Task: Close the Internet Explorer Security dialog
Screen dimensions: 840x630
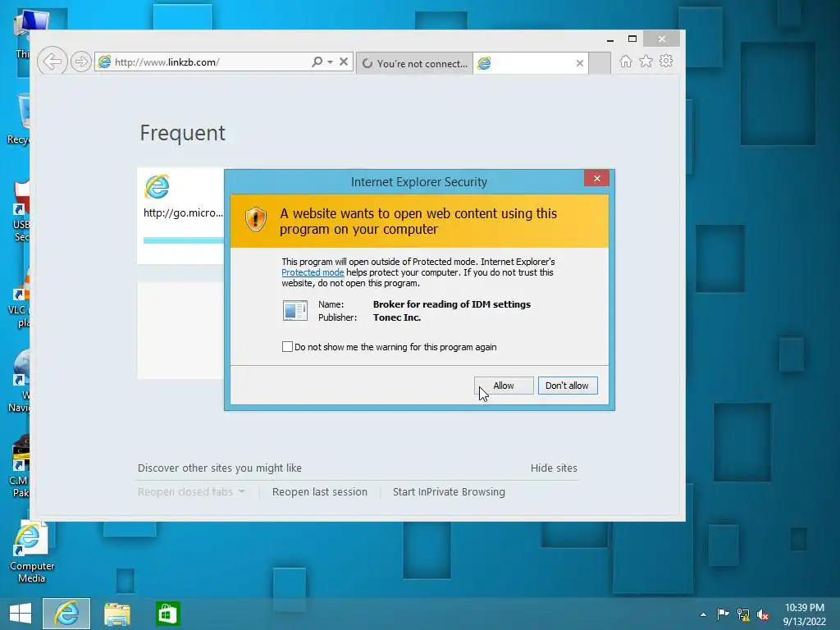Action: pos(597,178)
